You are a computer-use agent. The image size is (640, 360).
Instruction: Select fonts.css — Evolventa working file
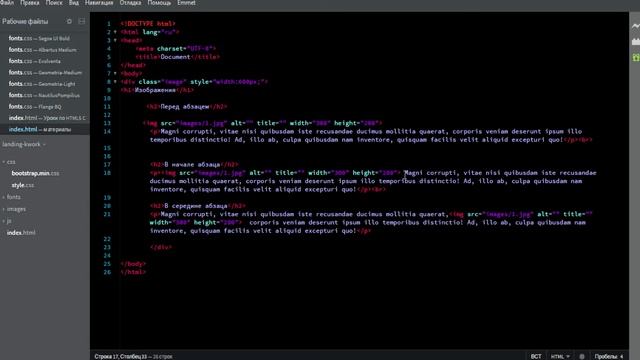(x=35, y=61)
